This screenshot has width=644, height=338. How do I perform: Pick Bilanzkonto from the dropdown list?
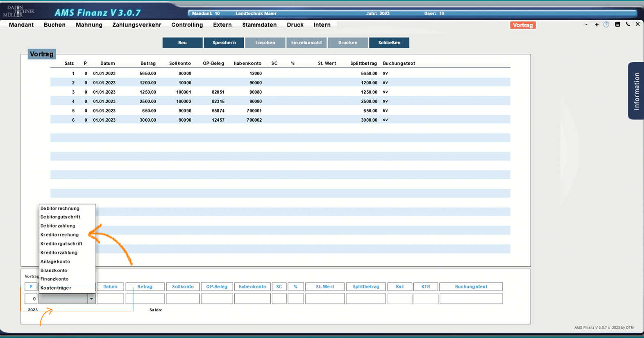coord(54,270)
